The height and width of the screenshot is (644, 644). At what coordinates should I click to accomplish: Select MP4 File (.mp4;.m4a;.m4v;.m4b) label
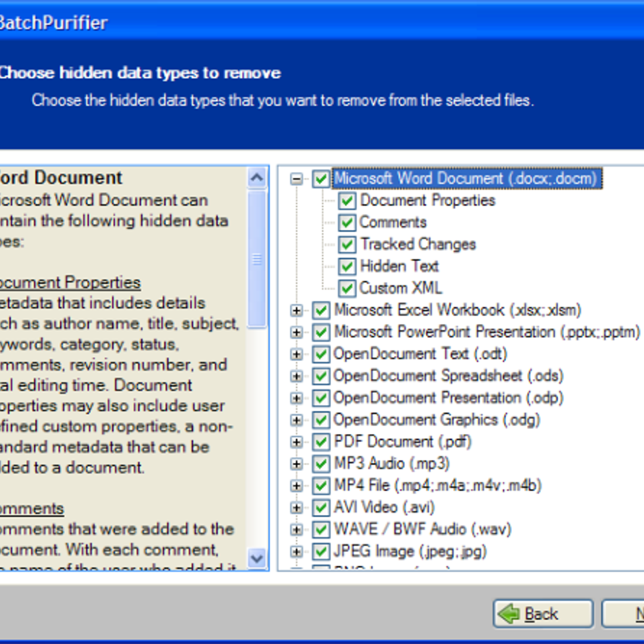(438, 486)
